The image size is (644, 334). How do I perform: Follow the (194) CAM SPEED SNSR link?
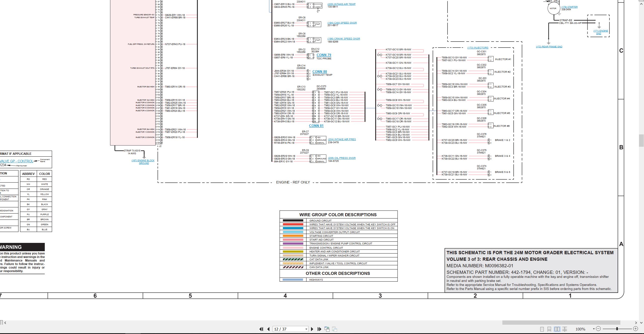342,23
